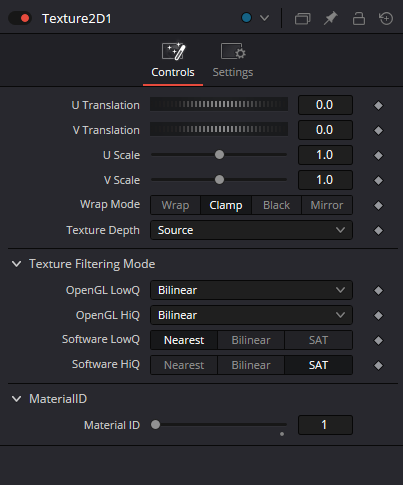Screen dimensions: 403x485
Task: Set Wrap Mode to Wrap
Action: click(x=176, y=205)
